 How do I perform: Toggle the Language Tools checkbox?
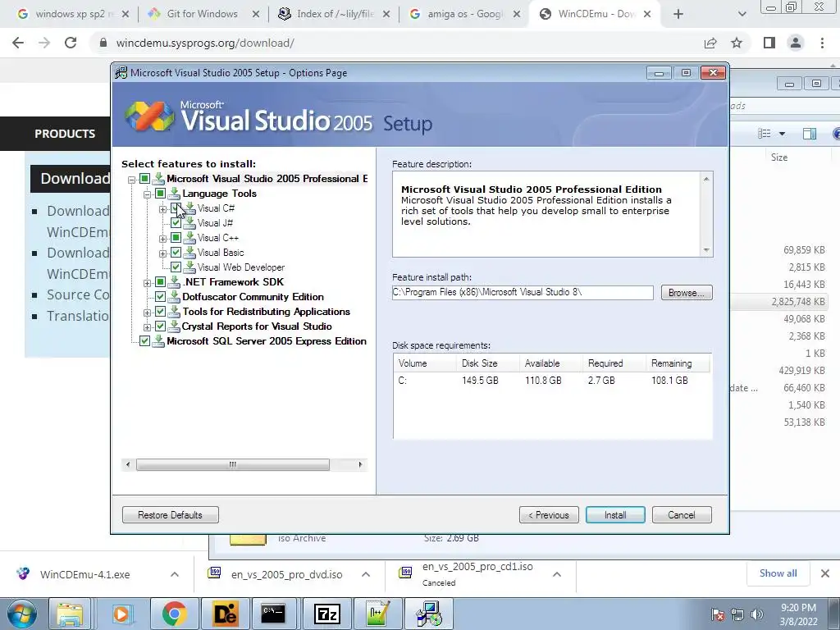pyautogui.click(x=160, y=194)
